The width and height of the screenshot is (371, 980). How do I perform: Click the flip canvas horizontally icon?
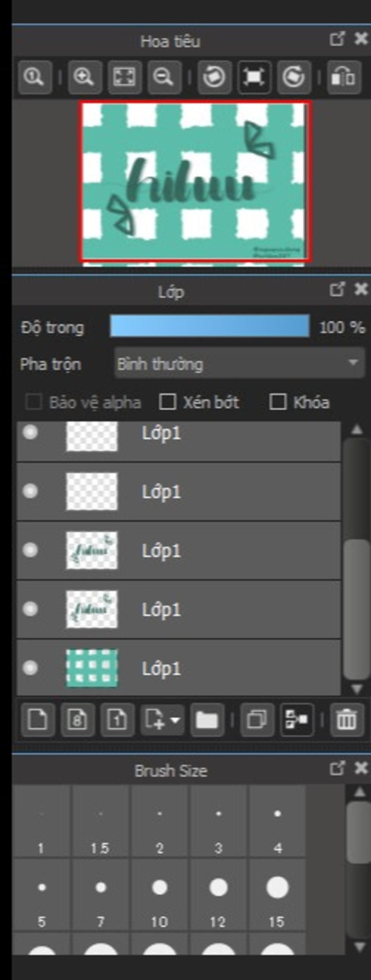(343, 77)
